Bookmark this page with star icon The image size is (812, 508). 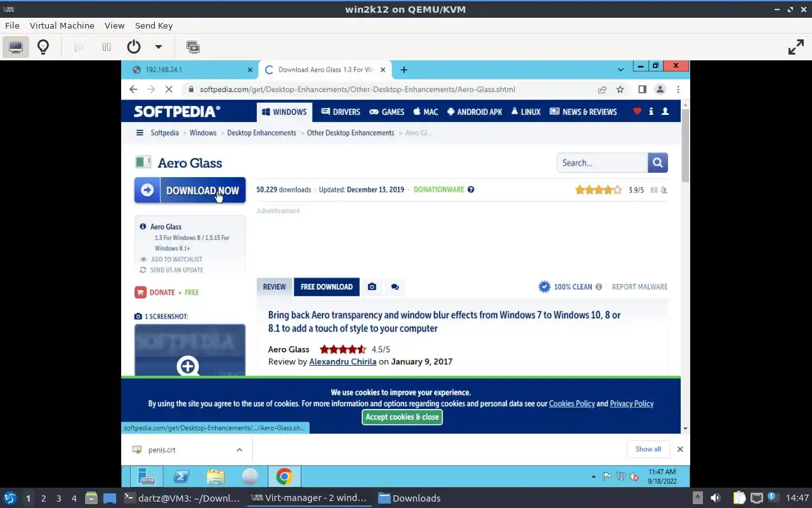[620, 90]
